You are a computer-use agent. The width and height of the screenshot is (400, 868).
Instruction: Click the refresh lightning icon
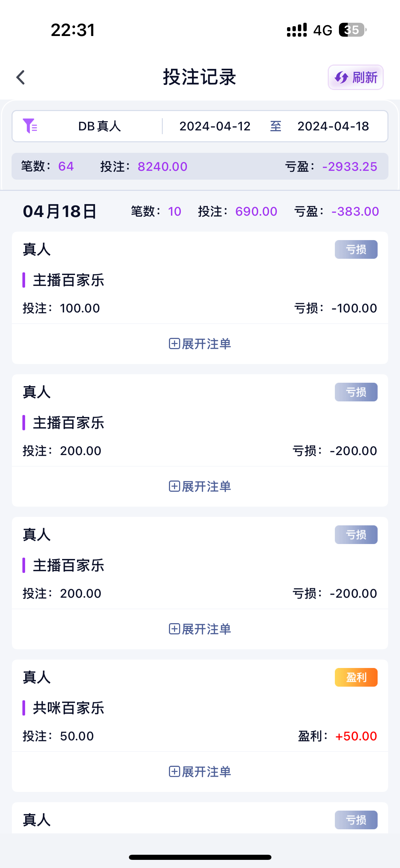(341, 77)
